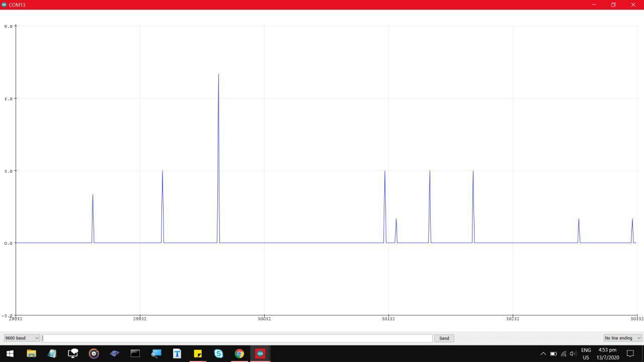The height and width of the screenshot is (362, 644).
Task: Click the 30032 x-axis label
Action: coord(264,319)
